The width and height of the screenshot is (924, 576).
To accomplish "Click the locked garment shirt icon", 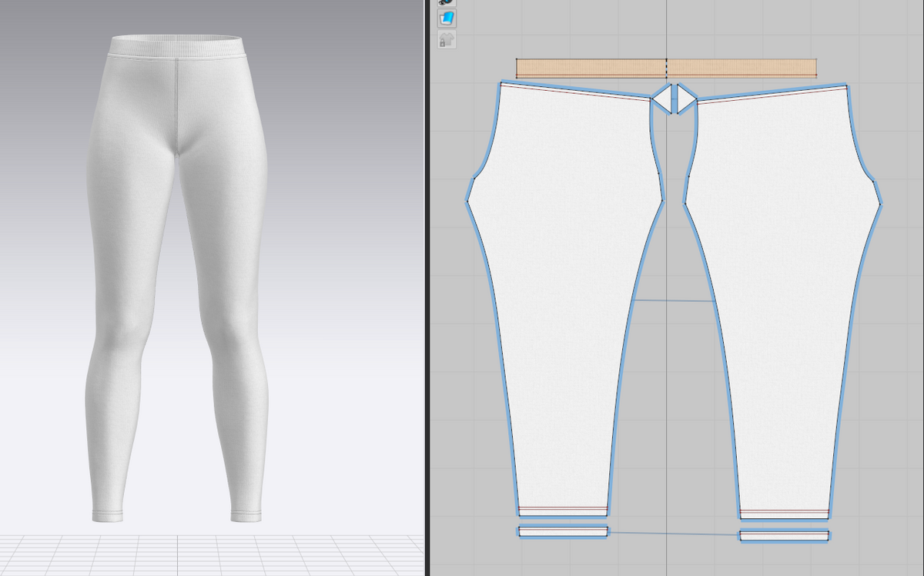I will [x=447, y=39].
